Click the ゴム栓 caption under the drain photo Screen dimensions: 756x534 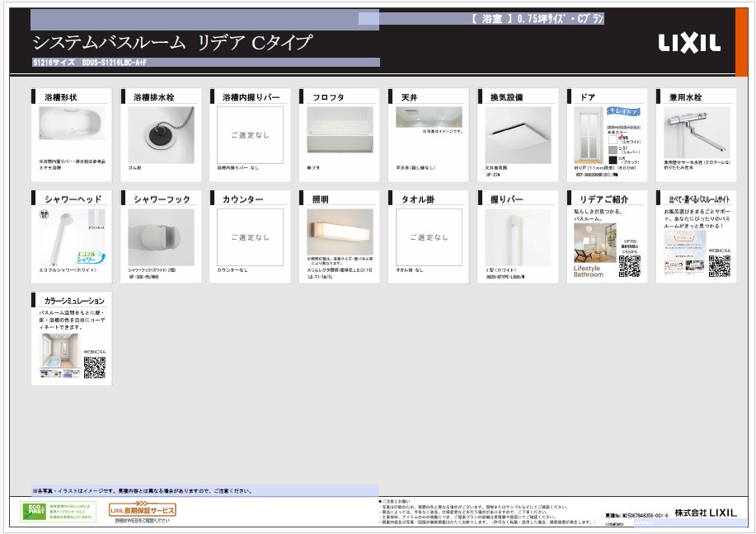[135, 168]
